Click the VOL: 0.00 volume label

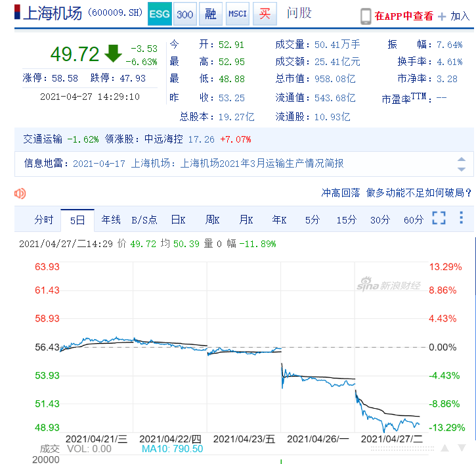89,449
